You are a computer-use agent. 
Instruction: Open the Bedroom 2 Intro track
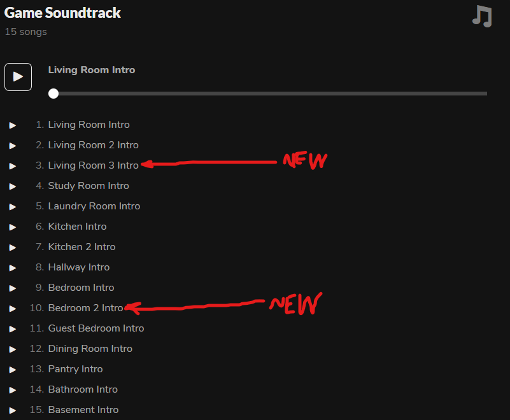point(85,308)
